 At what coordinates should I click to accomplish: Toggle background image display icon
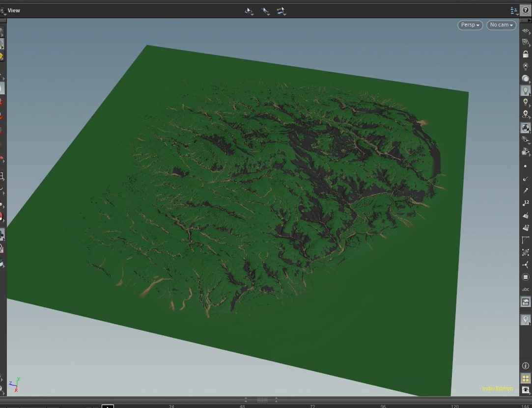coord(526,302)
